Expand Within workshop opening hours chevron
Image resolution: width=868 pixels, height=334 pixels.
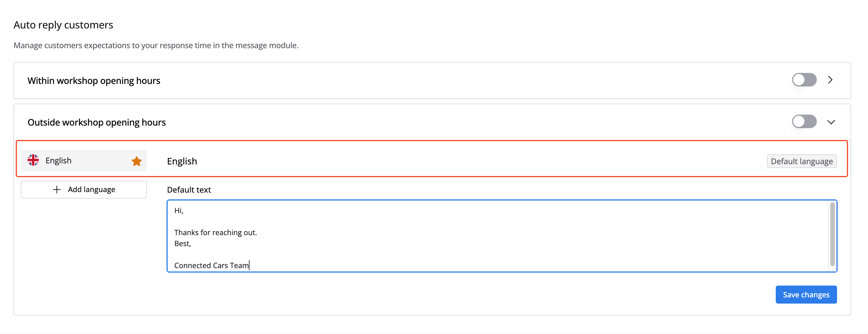point(830,80)
